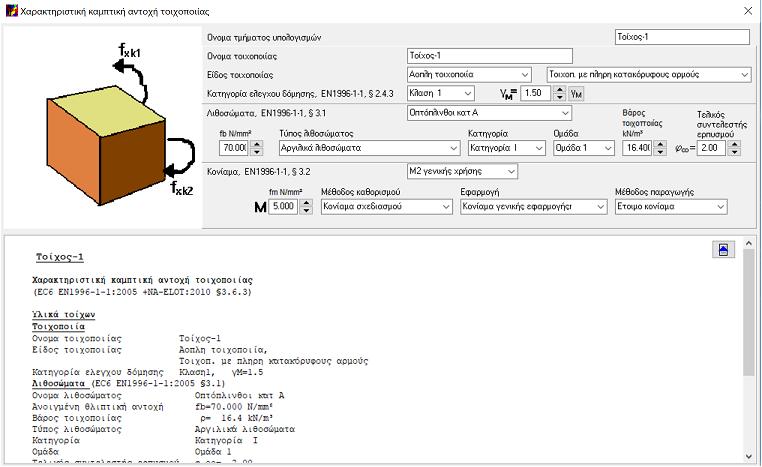The image size is (762, 467).
Task: Decrease the fm mortar strength value
Action: pyautogui.click(x=306, y=210)
